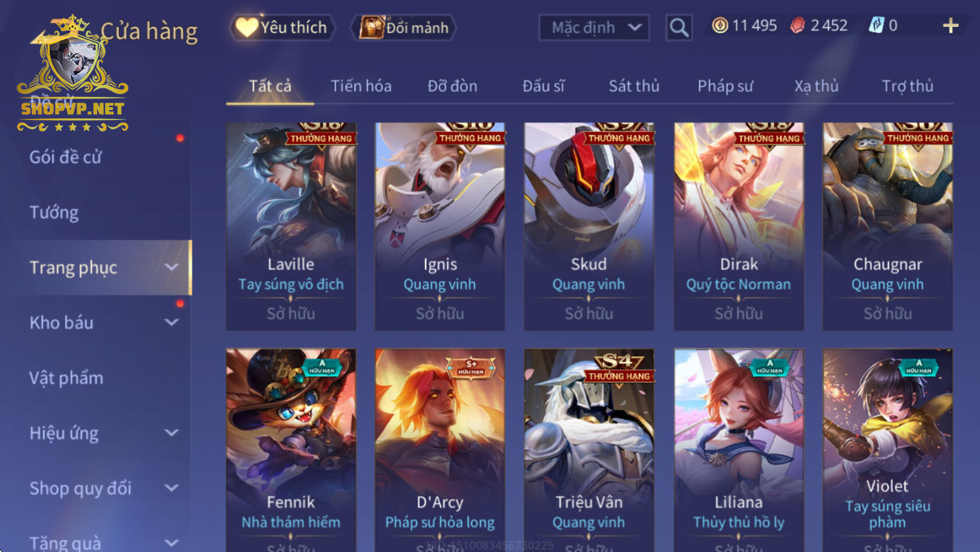Switch to the Sát thủ tab

634,86
